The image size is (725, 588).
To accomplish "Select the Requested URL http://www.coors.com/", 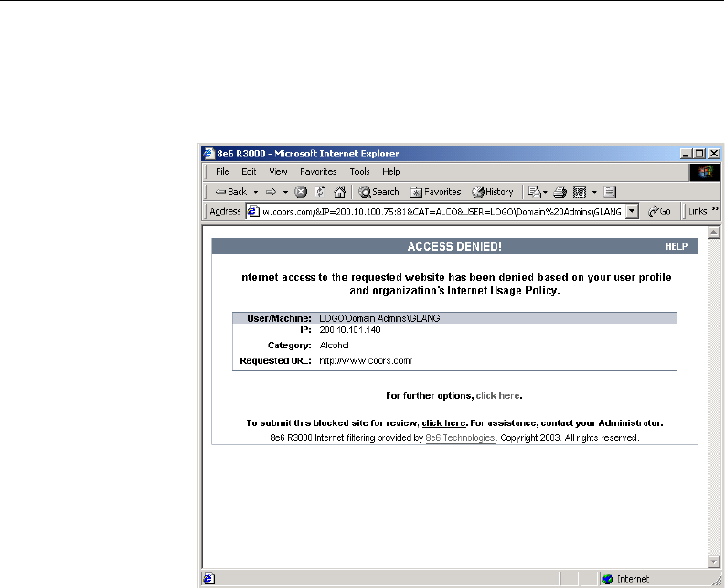I will 366,361.
